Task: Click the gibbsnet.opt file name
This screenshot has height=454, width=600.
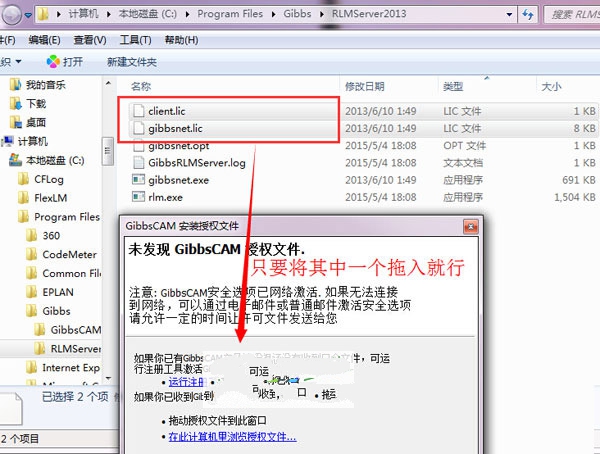Action: (179, 146)
